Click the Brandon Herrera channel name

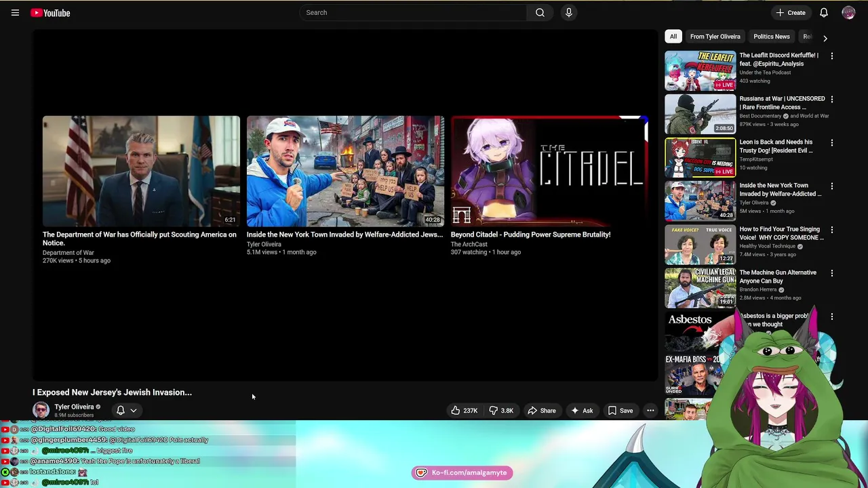(757, 289)
